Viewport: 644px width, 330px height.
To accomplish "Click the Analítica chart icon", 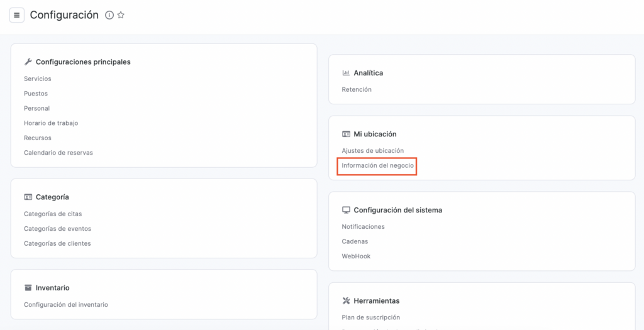I will tap(346, 73).
